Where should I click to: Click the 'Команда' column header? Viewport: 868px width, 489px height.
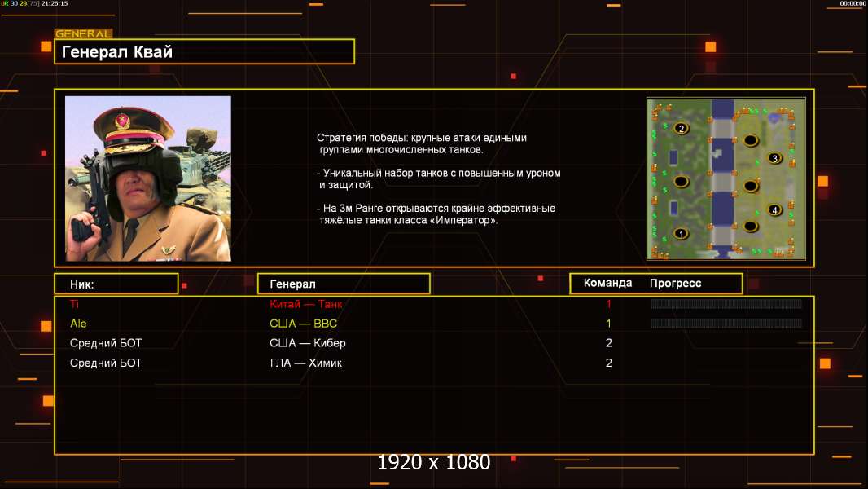tap(607, 284)
